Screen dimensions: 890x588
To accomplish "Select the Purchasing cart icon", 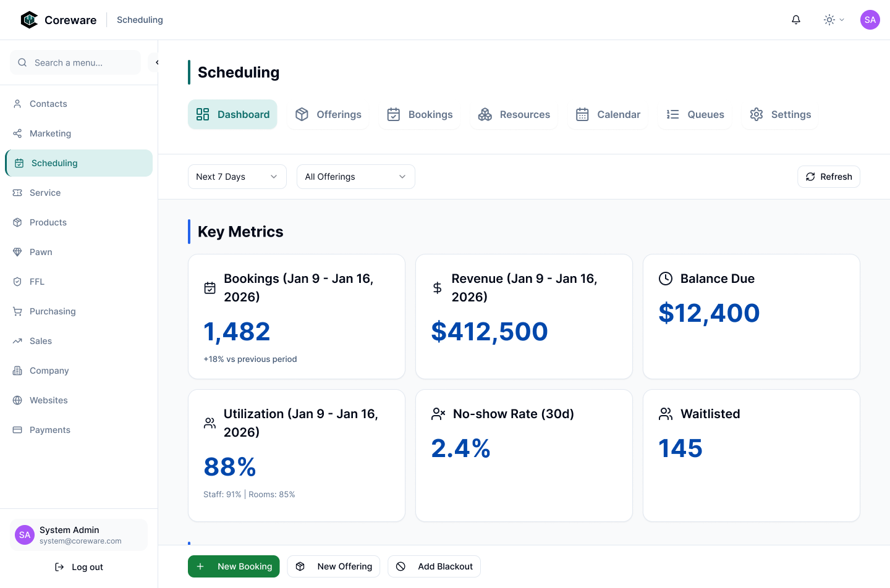I will (x=17, y=311).
